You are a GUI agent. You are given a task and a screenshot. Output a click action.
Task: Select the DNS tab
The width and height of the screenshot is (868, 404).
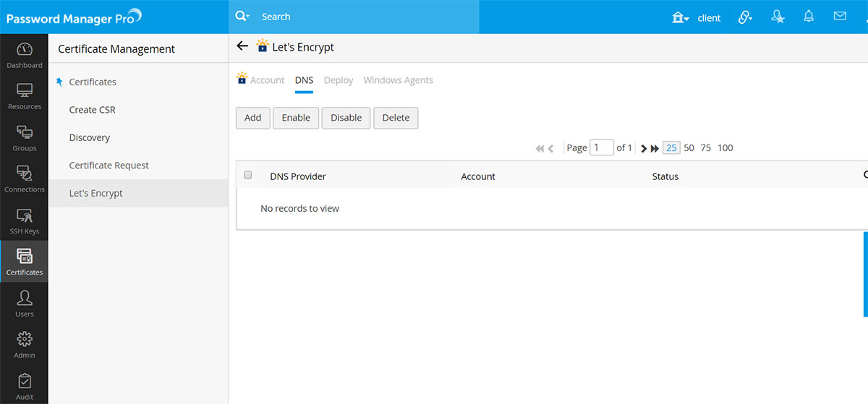click(x=305, y=80)
